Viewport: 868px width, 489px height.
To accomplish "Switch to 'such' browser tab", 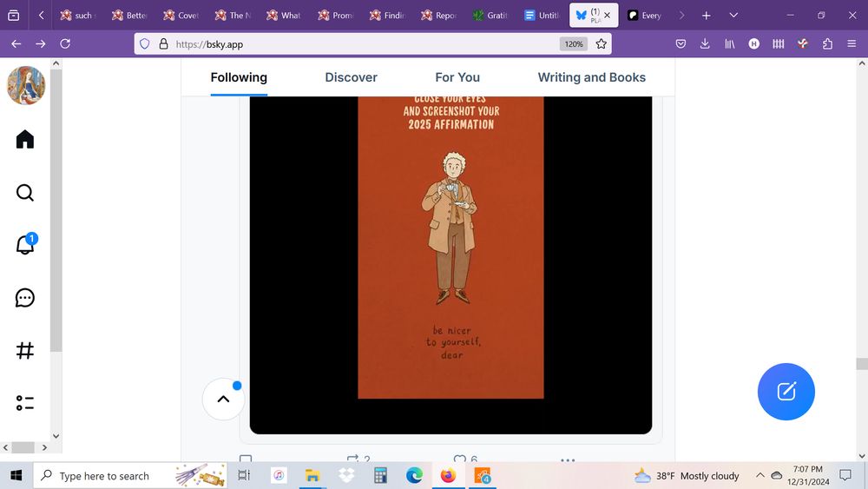I will point(79,16).
